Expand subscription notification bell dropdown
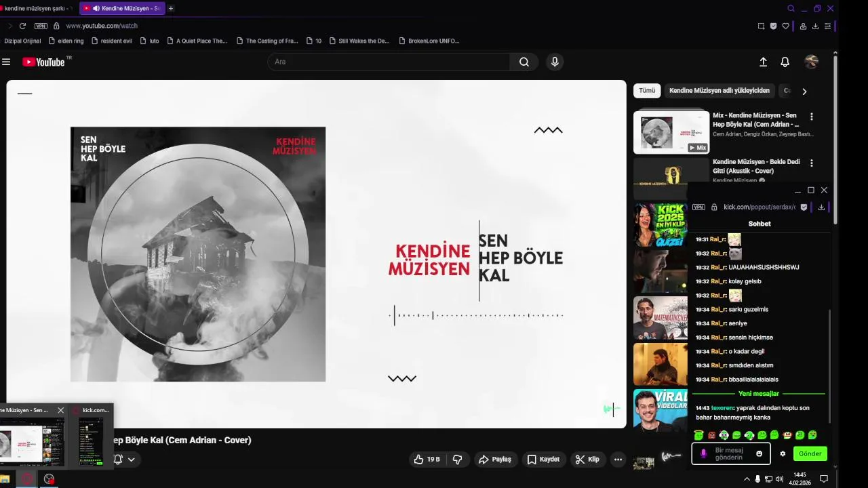Image resolution: width=868 pixels, height=488 pixels. pyautogui.click(x=125, y=460)
